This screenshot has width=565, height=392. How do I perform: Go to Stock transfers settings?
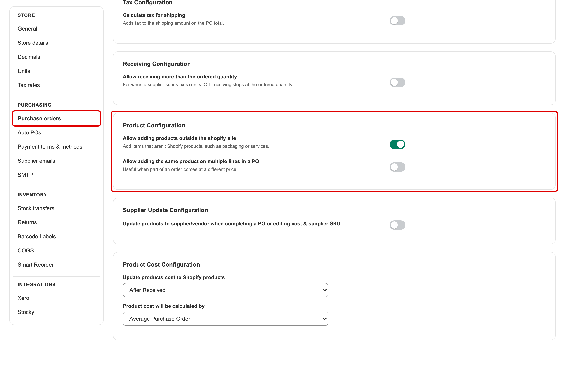point(36,208)
